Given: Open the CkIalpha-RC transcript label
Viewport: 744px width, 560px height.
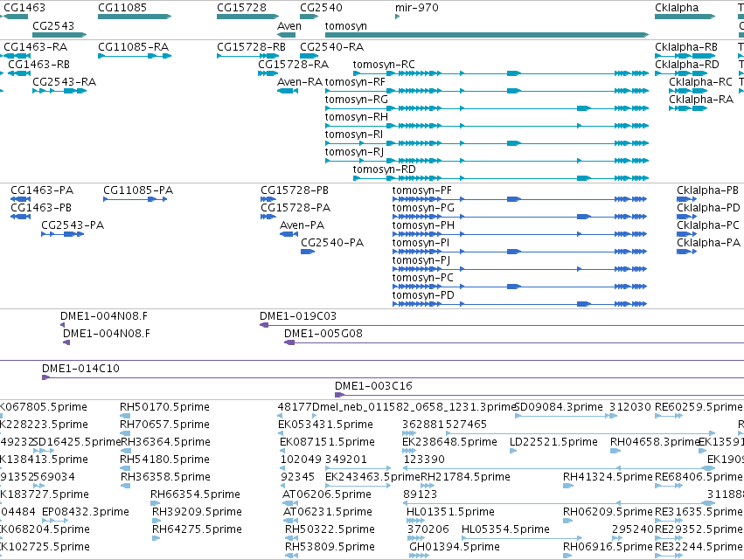Looking at the screenshot, I should pos(701,81).
